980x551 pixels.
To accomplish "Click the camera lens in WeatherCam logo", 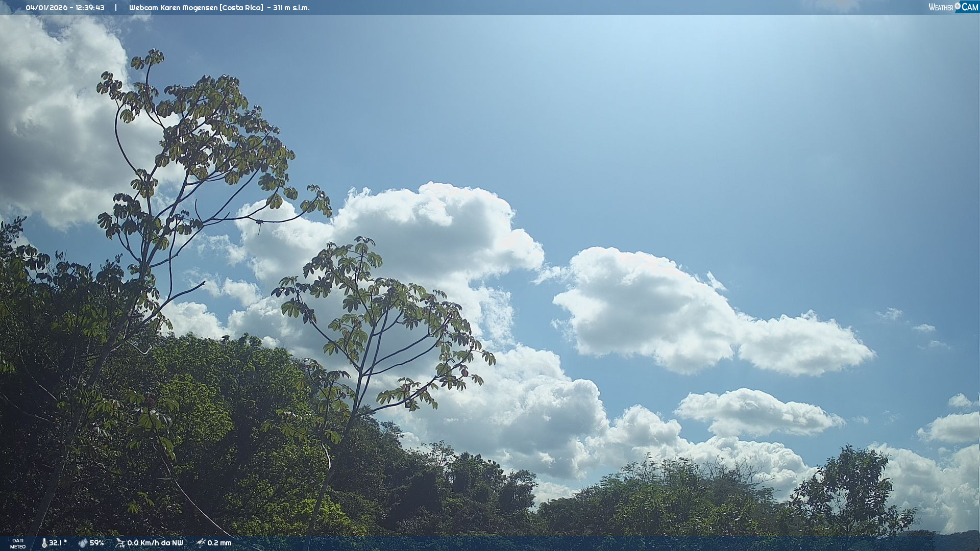I will pyautogui.click(x=958, y=6).
